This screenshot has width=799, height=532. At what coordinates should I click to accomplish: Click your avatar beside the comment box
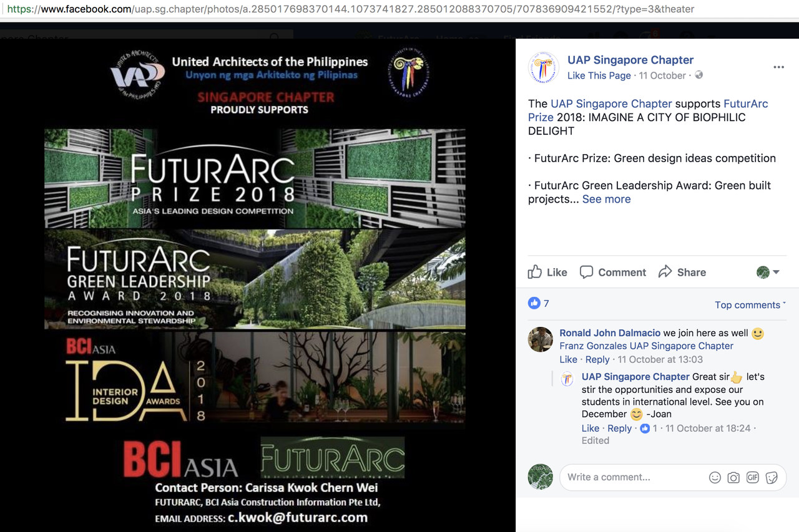coord(541,477)
